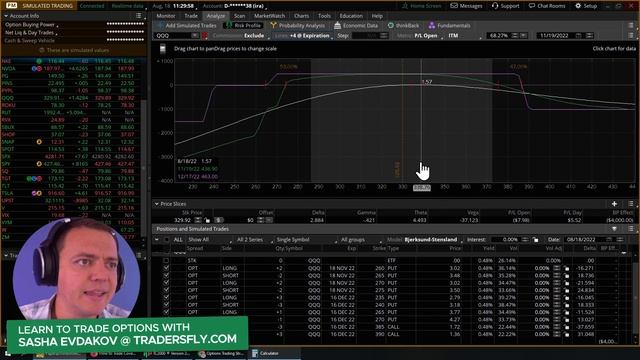The image size is (640, 360).
Task: Uncheck the 18 NOV 22 265 PUT row
Action: pyautogui.click(x=166, y=276)
